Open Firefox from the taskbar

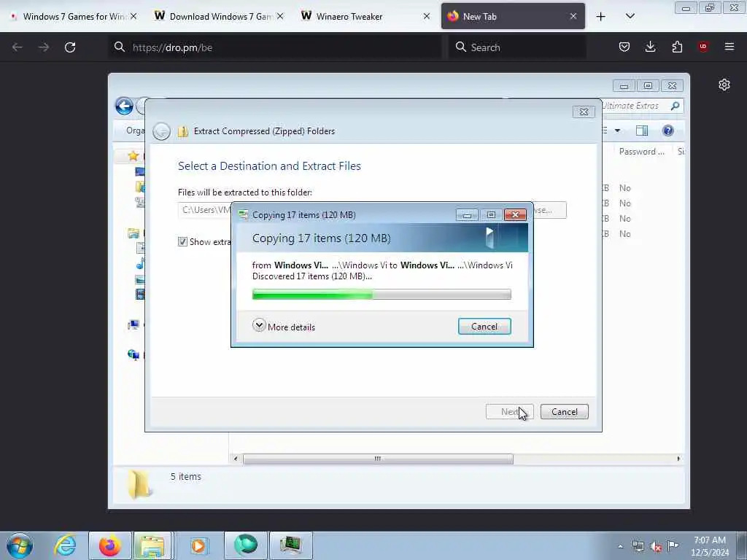click(109, 545)
